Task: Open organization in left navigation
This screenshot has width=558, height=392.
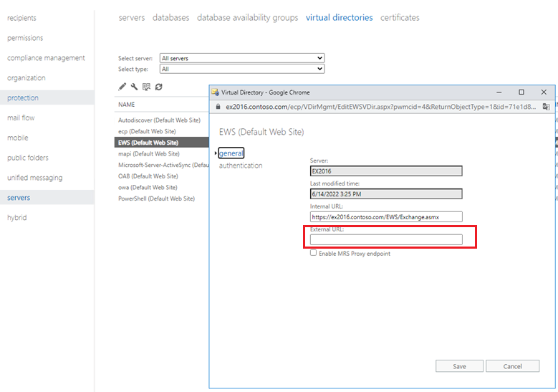Action: click(x=27, y=77)
